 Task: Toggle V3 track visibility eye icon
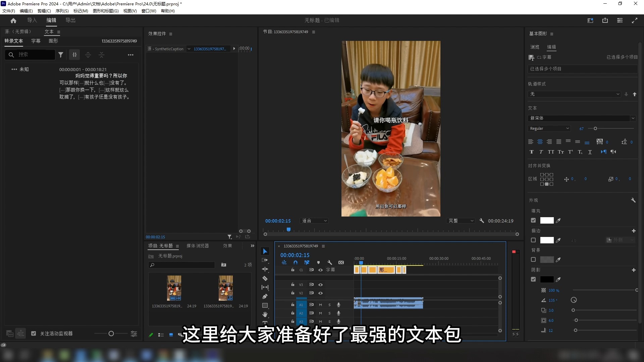click(x=321, y=285)
